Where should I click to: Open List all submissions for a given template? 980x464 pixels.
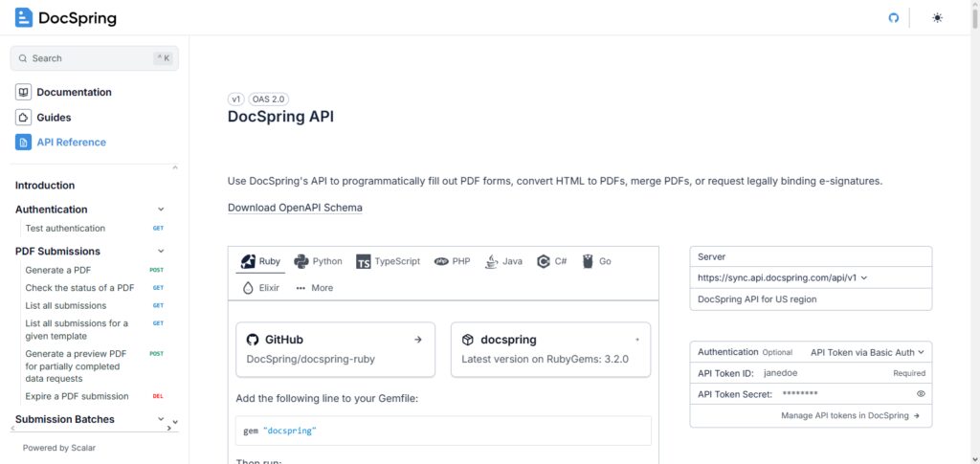[95, 330]
